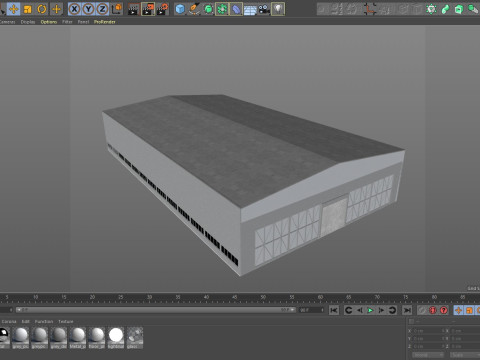The width and height of the screenshot is (480, 360).
Task: Click the recent tool plus icon
Action: (56, 9)
